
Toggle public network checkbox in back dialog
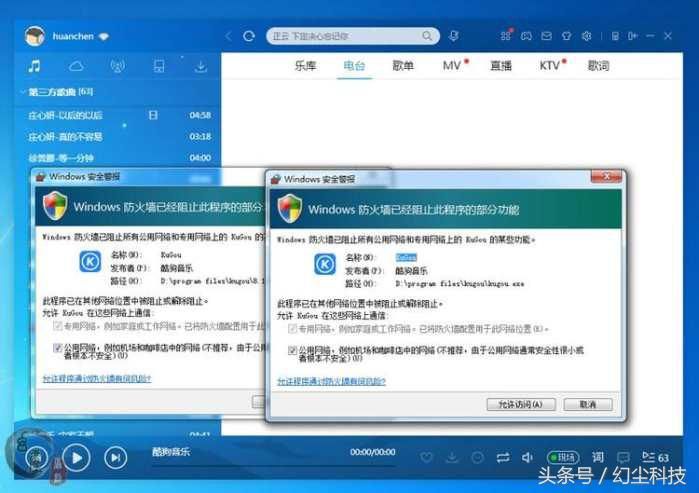click(x=58, y=348)
